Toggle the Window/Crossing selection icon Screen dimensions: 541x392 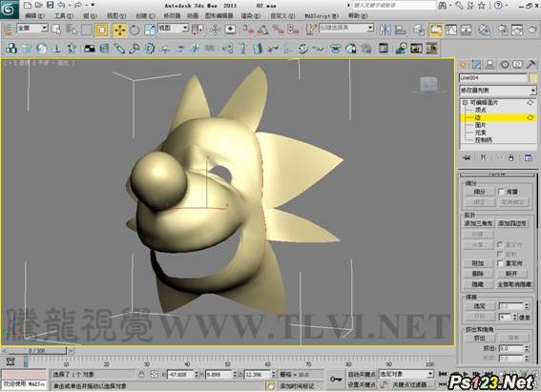pos(102,30)
